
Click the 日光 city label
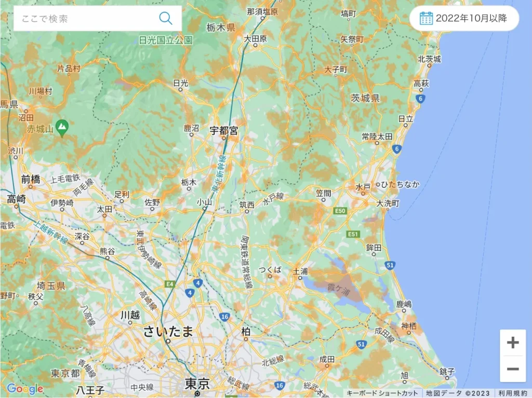point(180,83)
